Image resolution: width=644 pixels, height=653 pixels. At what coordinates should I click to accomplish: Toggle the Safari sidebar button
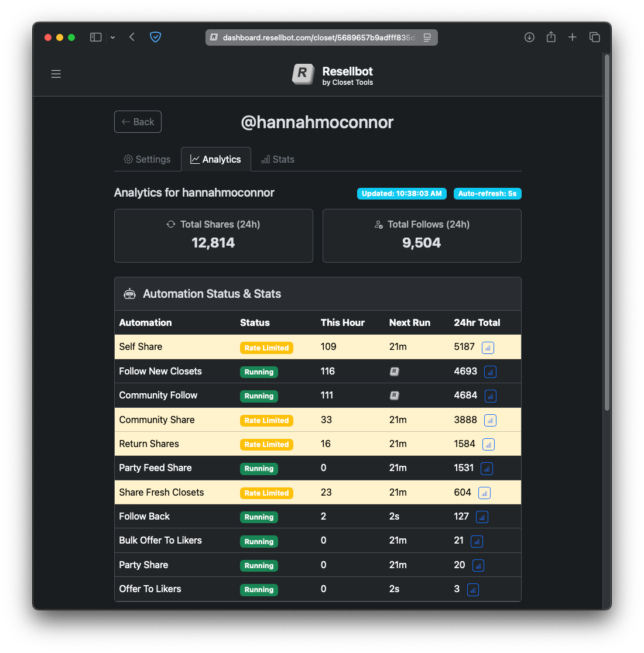click(x=96, y=37)
